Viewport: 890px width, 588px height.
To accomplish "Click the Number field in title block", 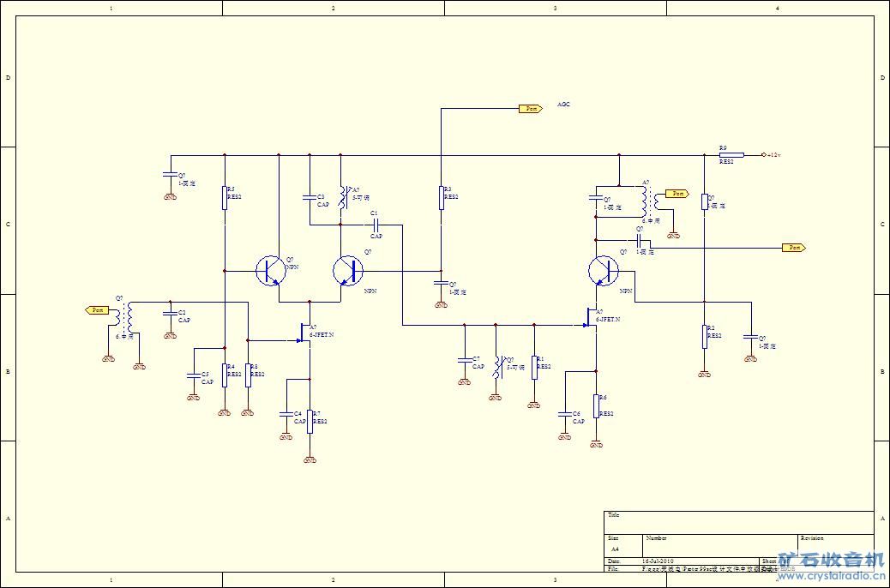I will 719,546.
